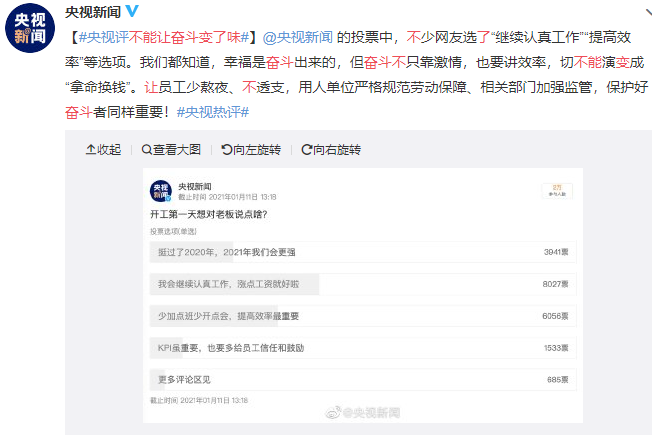Click 查看大图 to view large image

pyautogui.click(x=171, y=150)
